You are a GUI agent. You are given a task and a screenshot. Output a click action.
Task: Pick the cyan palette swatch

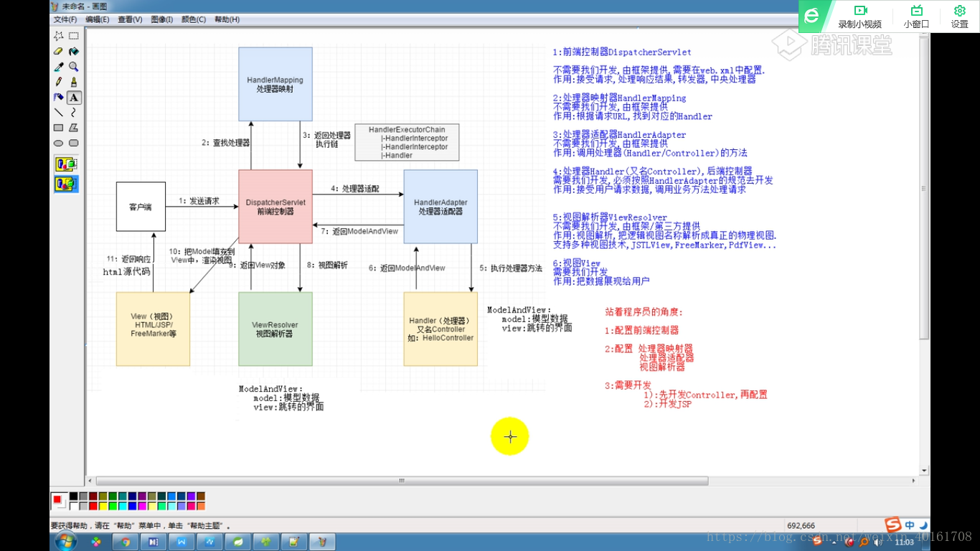pyautogui.click(x=123, y=506)
